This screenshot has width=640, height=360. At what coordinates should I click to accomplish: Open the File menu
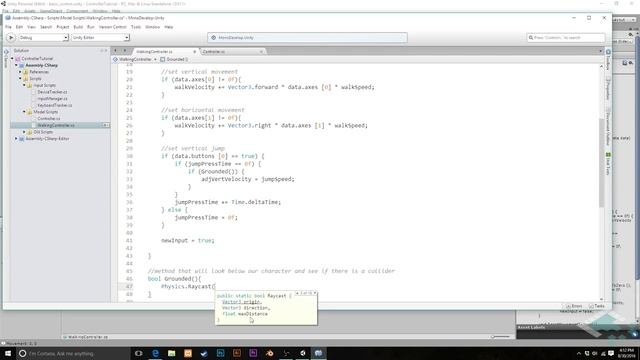tap(8, 27)
